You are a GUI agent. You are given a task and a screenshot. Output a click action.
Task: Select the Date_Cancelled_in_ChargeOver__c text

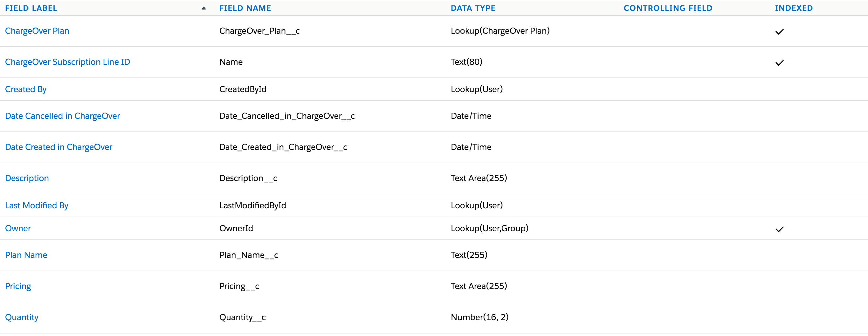pyautogui.click(x=287, y=116)
